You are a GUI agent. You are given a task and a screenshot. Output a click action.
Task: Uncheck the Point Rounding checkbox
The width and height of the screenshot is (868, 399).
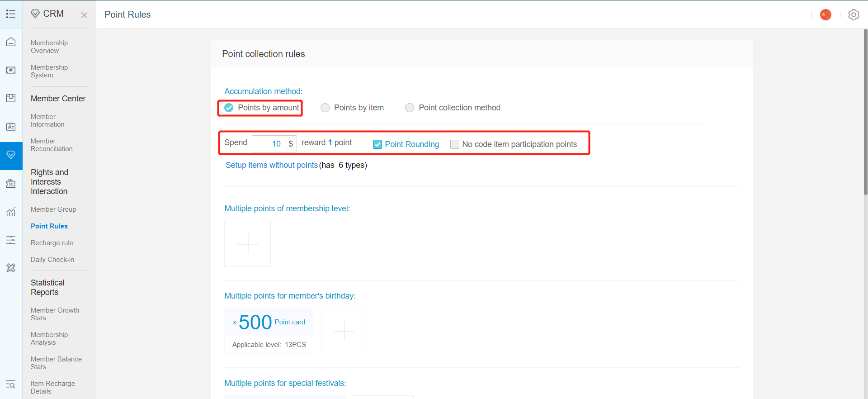coord(377,144)
